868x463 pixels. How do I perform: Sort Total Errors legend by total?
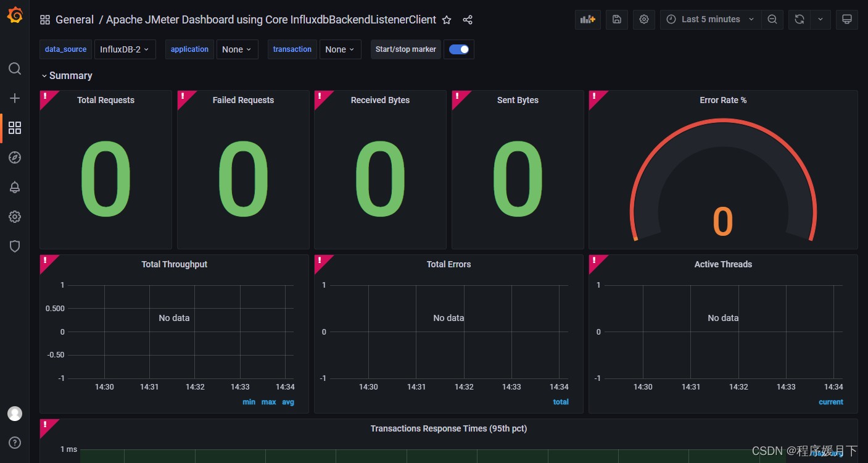pyautogui.click(x=561, y=402)
